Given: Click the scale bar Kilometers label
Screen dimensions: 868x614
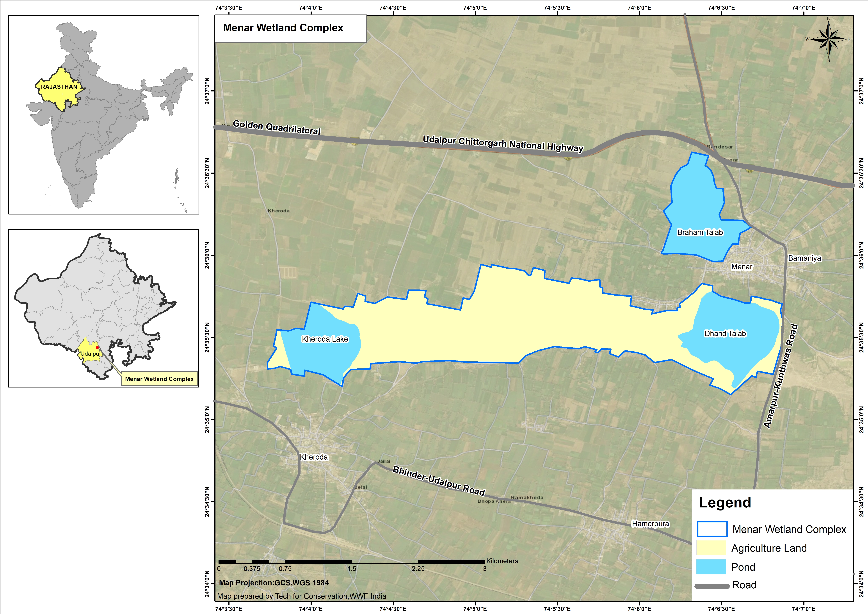Looking at the screenshot, I should (x=502, y=561).
